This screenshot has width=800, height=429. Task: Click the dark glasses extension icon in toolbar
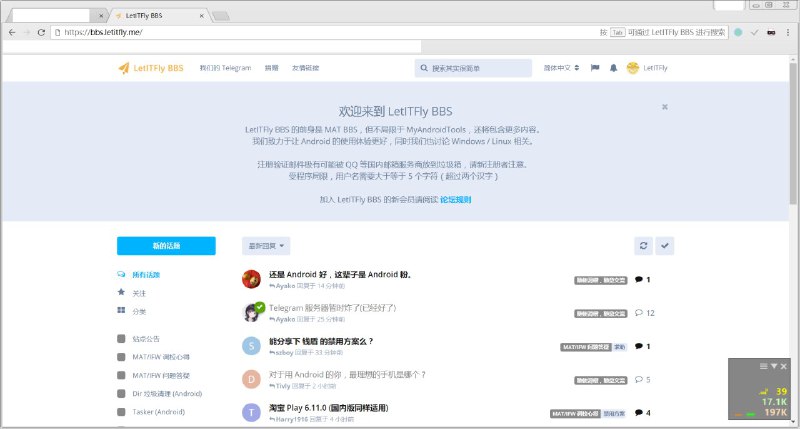pos(771,32)
